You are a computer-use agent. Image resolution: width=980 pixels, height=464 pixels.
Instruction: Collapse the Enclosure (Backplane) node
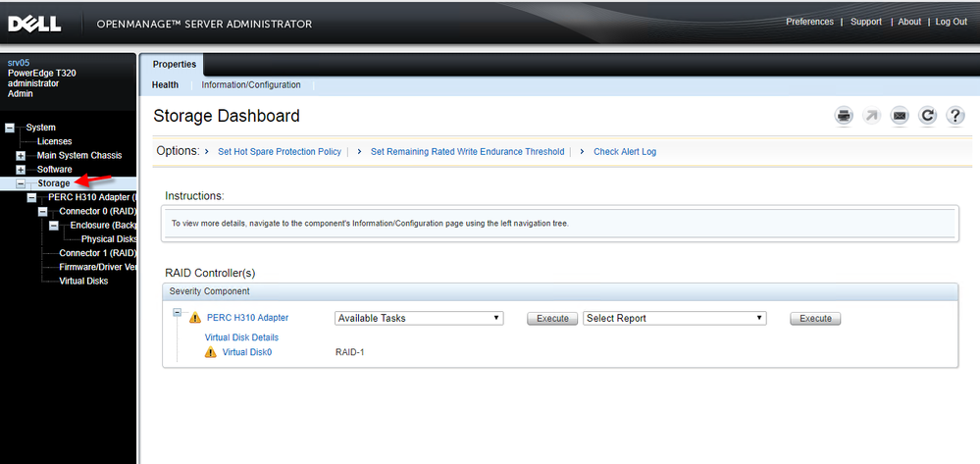point(54,226)
